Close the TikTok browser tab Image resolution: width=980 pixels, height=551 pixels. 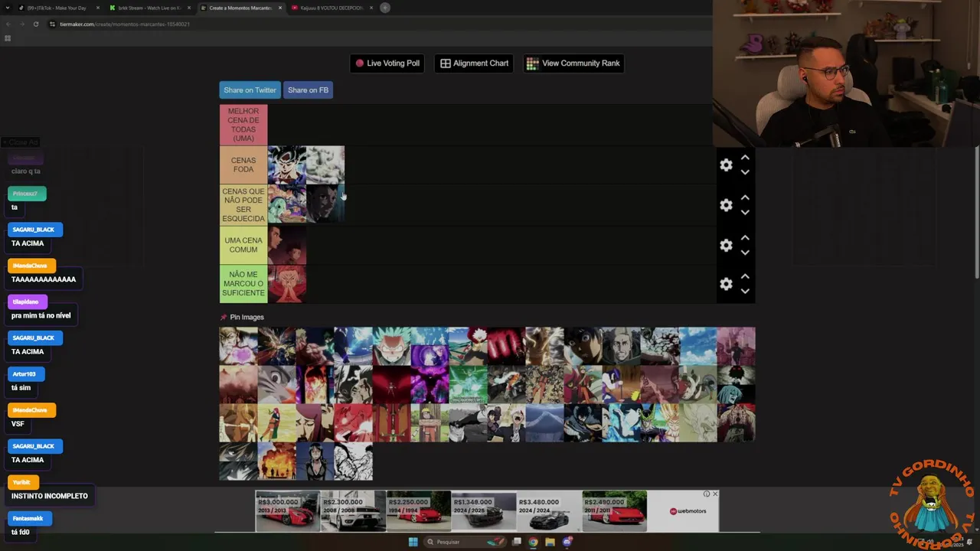pos(98,8)
